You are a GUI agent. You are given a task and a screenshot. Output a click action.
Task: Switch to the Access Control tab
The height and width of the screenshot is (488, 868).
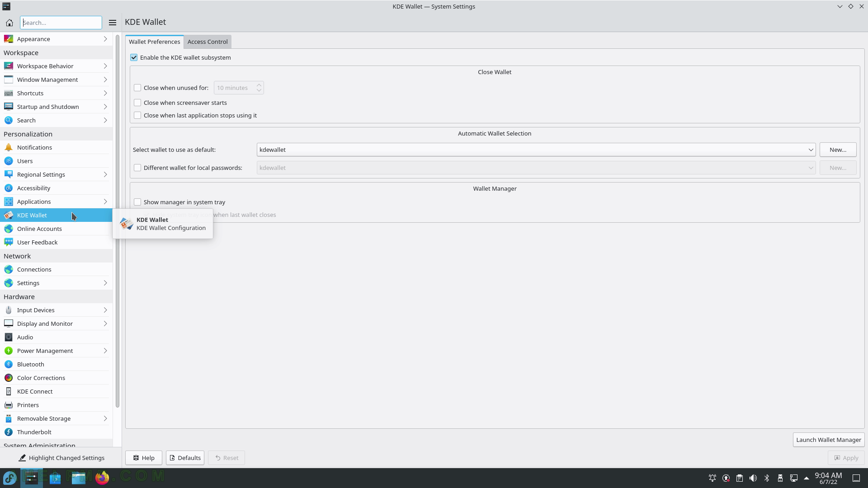coord(208,42)
